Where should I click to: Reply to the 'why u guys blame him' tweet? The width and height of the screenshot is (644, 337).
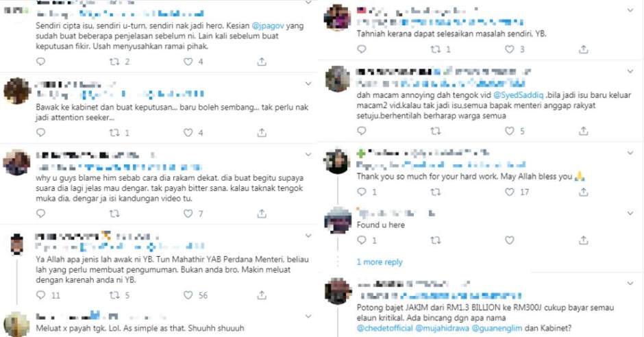tap(40, 214)
